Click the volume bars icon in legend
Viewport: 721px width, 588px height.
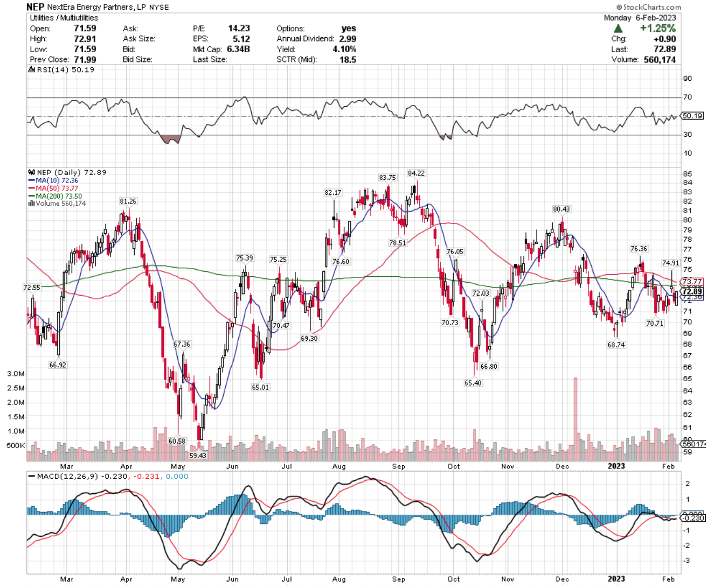click(x=31, y=204)
